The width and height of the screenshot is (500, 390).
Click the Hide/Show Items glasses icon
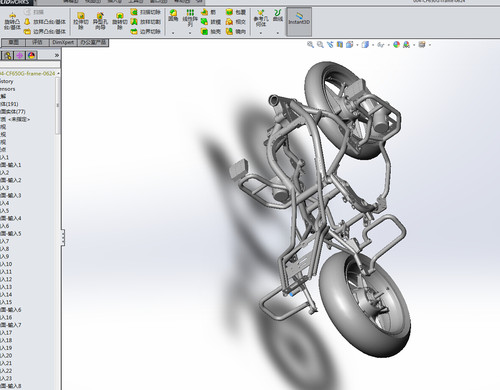[381, 44]
